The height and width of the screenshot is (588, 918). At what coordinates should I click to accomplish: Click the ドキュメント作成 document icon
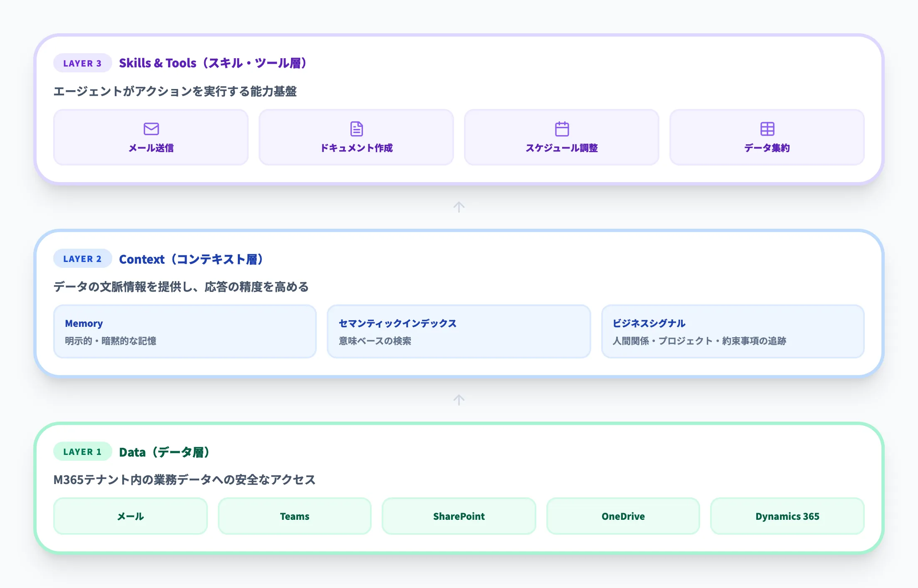357,129
